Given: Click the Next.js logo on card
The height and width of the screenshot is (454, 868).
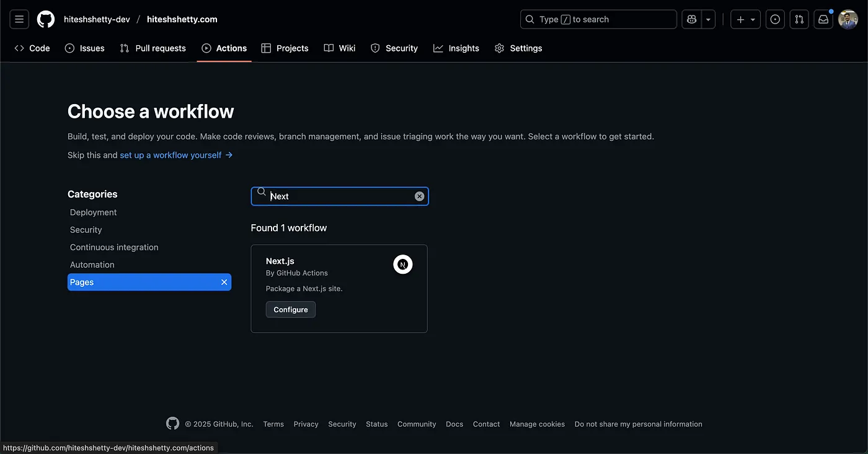Looking at the screenshot, I should [x=402, y=264].
